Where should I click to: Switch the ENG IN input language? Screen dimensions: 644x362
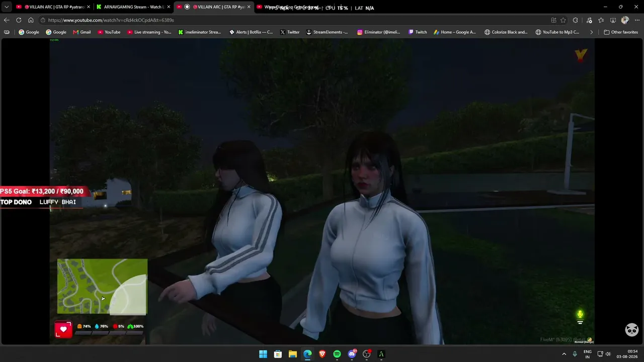(x=587, y=354)
